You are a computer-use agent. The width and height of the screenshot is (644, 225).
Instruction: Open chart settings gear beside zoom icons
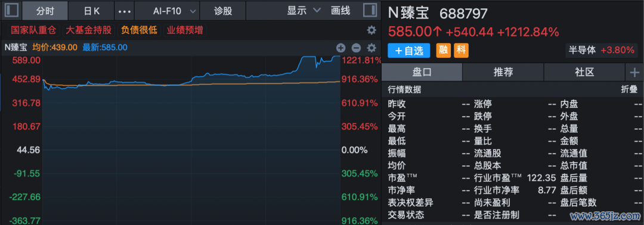371,48
